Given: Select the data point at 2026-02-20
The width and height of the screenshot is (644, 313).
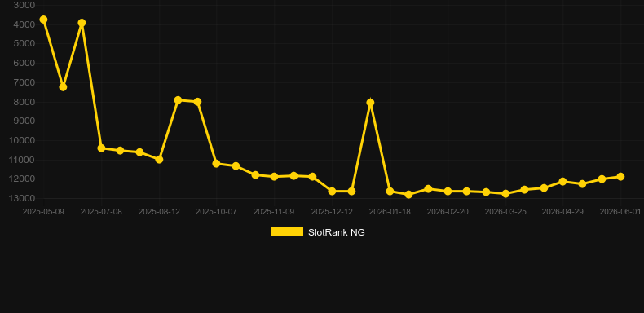Looking at the screenshot, I should [448, 192].
